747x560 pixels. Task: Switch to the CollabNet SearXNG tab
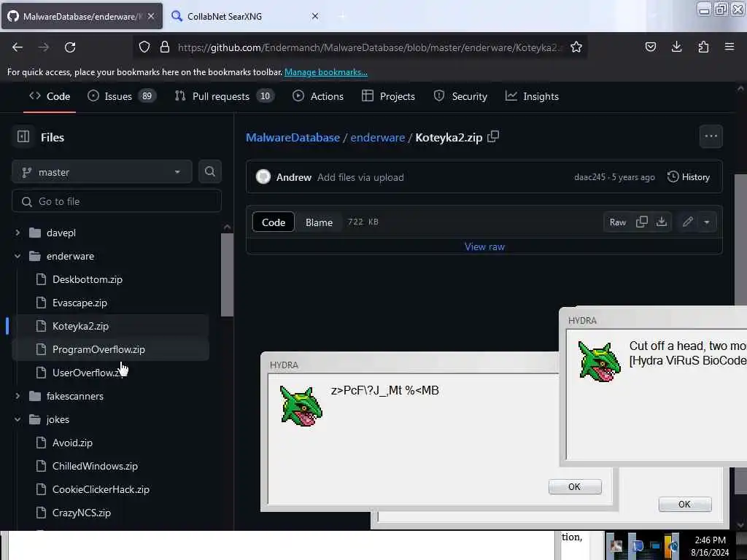[239, 16]
